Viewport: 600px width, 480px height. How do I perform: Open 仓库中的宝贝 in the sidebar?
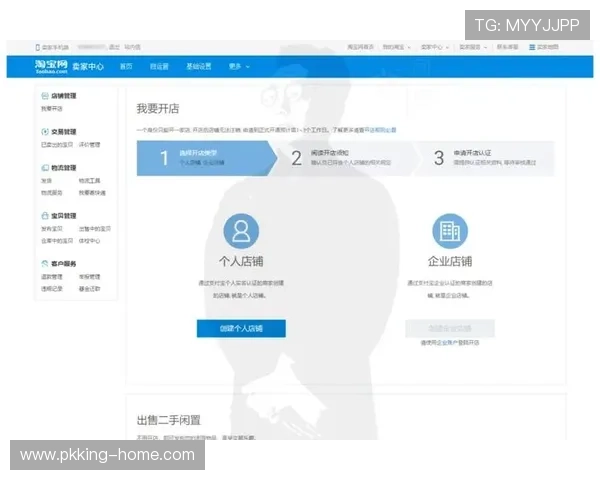coord(57,241)
